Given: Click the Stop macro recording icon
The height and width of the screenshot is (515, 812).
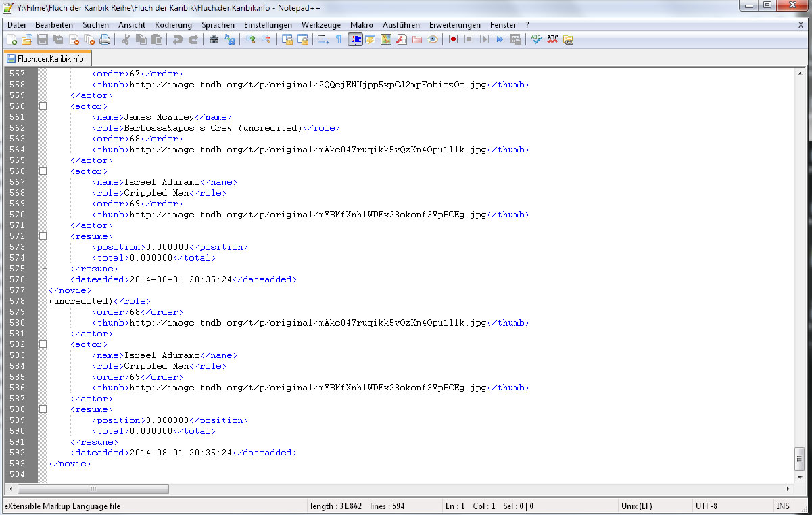Looking at the screenshot, I should click(469, 40).
